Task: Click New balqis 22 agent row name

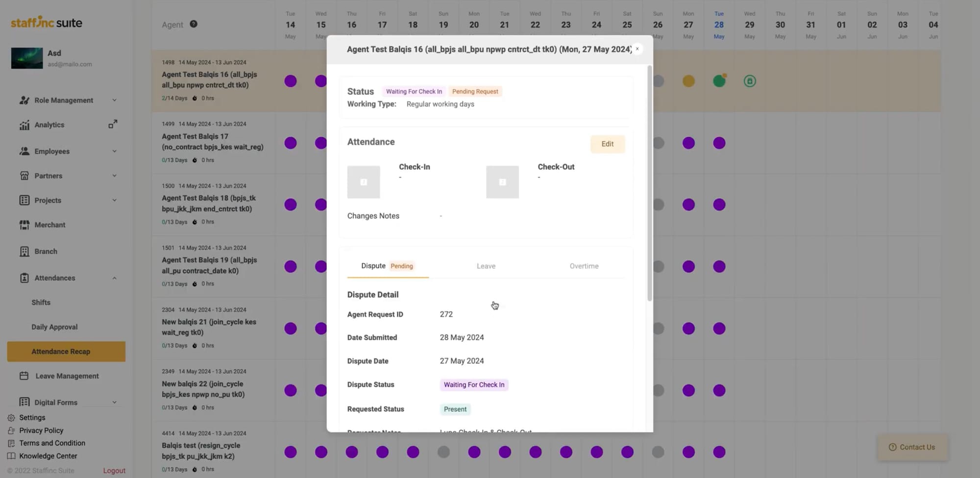Action: click(x=203, y=389)
